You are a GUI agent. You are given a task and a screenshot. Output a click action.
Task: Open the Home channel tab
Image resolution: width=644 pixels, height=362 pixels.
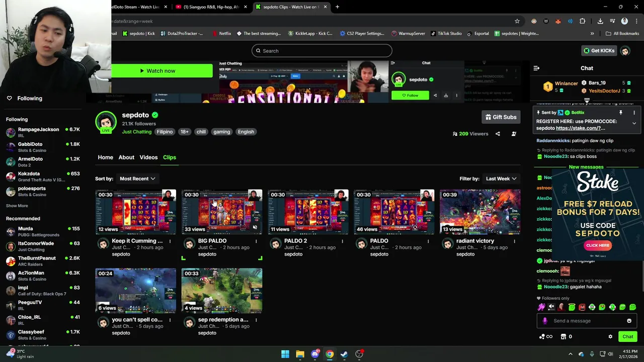105,157
